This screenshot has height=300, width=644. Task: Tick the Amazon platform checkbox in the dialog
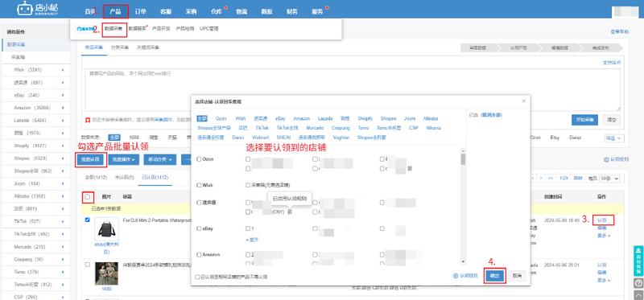(x=199, y=254)
